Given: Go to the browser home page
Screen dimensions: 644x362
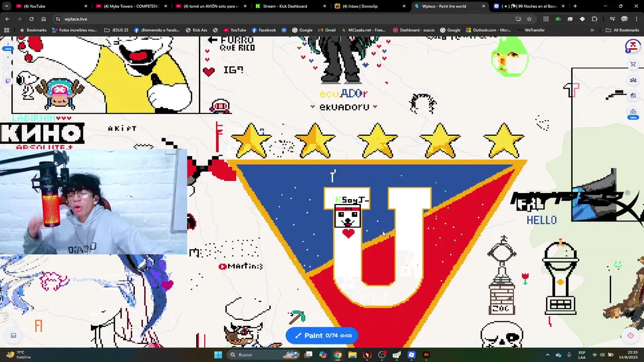Looking at the screenshot, I should point(43,19).
